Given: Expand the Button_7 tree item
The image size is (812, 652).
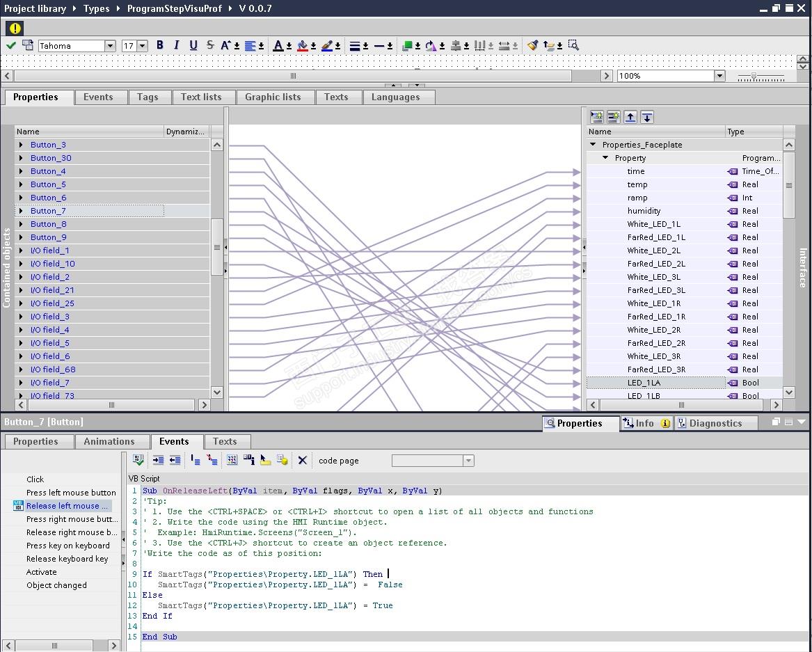Looking at the screenshot, I should click(22, 211).
